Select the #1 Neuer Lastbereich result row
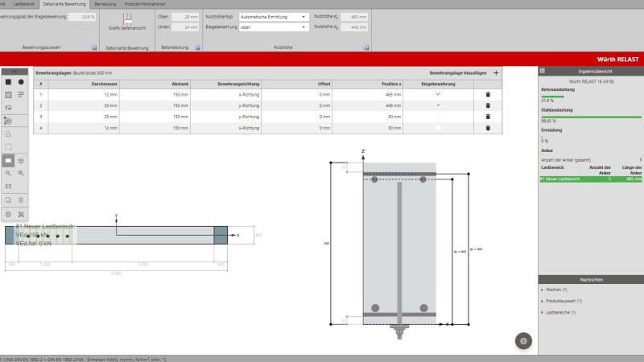Screen dimensions: 644x362 [x=591, y=179]
